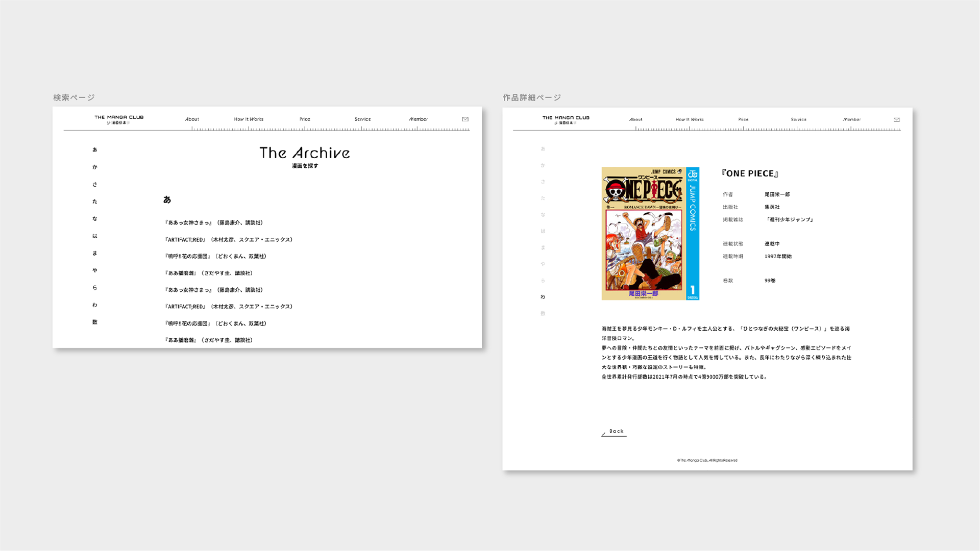This screenshot has height=551, width=980.
Task: Click status value 連載中
Action: [x=772, y=244]
